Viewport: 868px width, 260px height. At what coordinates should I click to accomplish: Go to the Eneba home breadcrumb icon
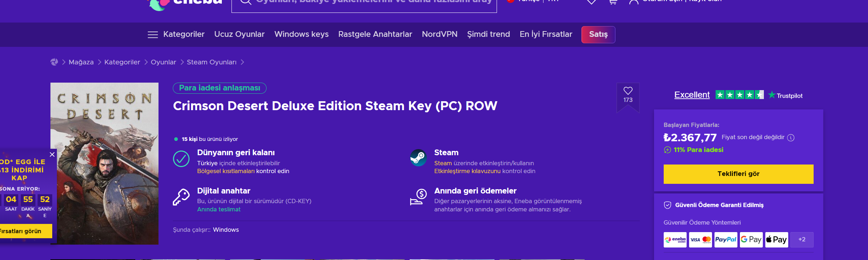(x=54, y=62)
